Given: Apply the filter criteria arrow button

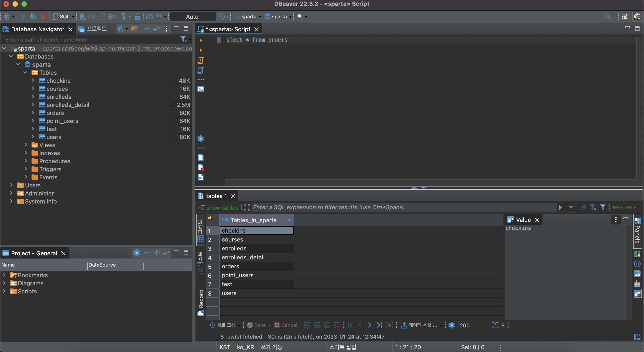Looking at the screenshot, I should click(560, 207).
